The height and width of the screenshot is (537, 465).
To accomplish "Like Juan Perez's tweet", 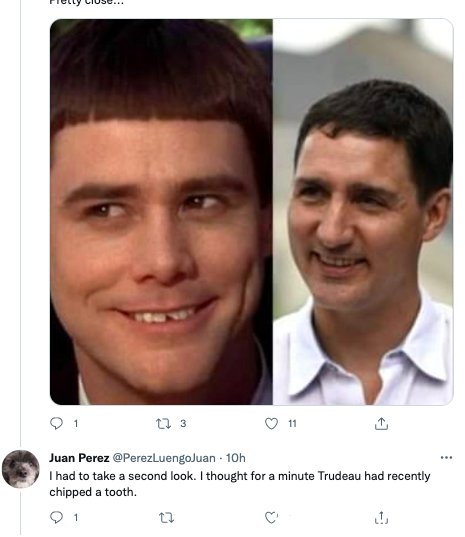I will tap(271, 517).
